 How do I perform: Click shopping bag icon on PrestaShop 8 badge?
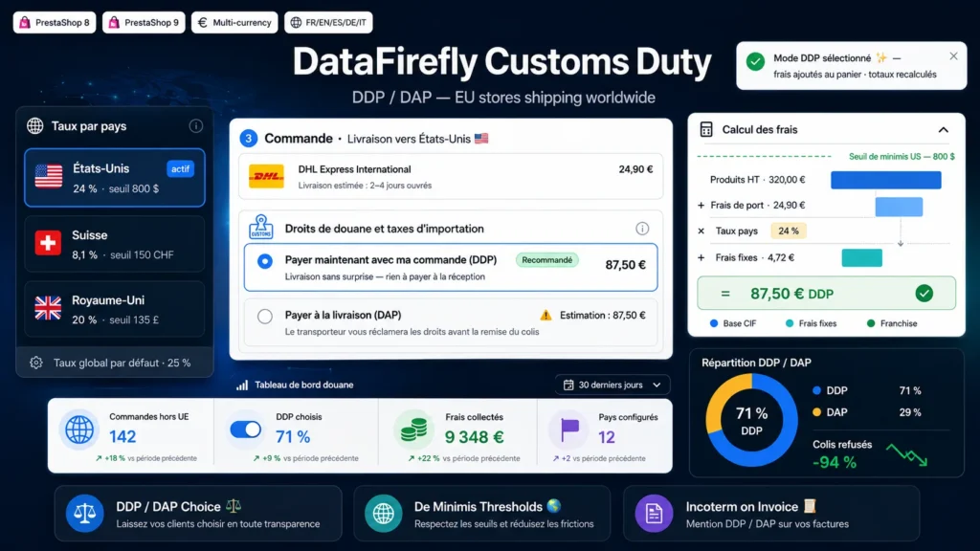pyautogui.click(x=24, y=23)
